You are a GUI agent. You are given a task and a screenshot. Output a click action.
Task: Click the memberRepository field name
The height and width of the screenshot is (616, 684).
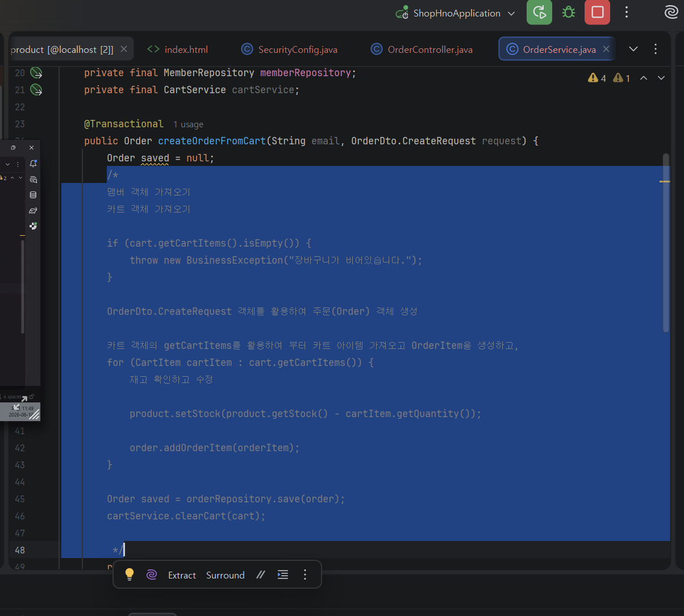point(306,73)
